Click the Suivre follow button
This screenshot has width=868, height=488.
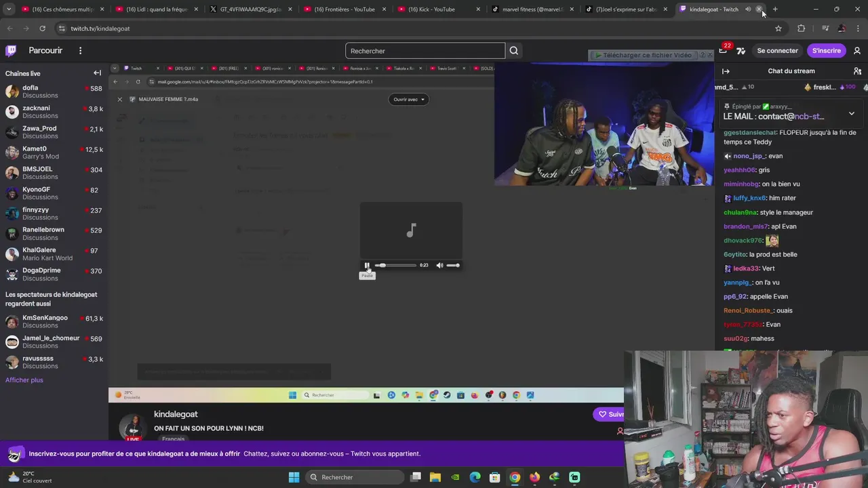pyautogui.click(x=609, y=414)
